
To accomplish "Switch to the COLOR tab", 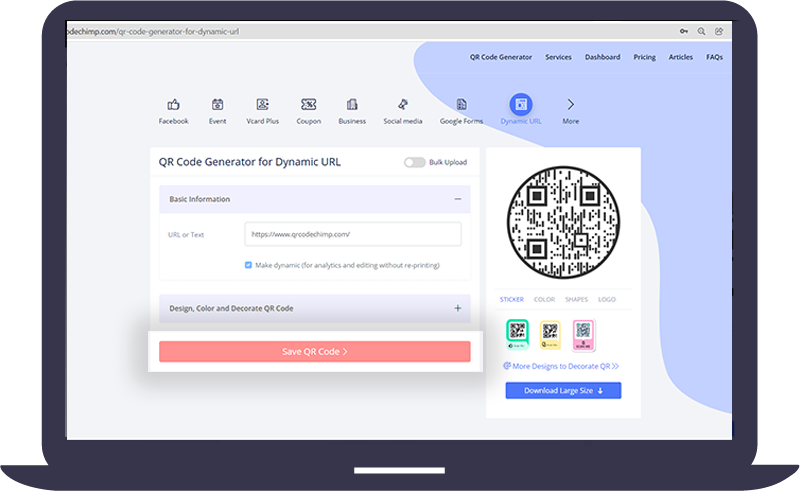I will (x=544, y=300).
